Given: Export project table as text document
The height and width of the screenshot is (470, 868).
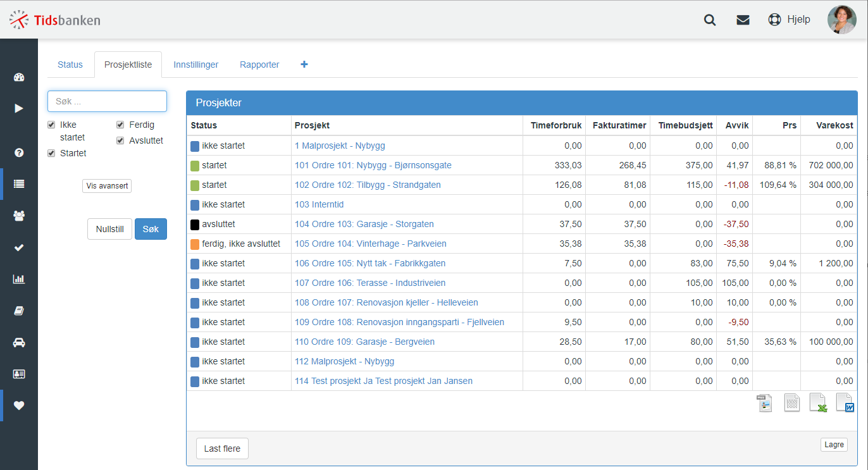Looking at the screenshot, I should (x=791, y=403).
